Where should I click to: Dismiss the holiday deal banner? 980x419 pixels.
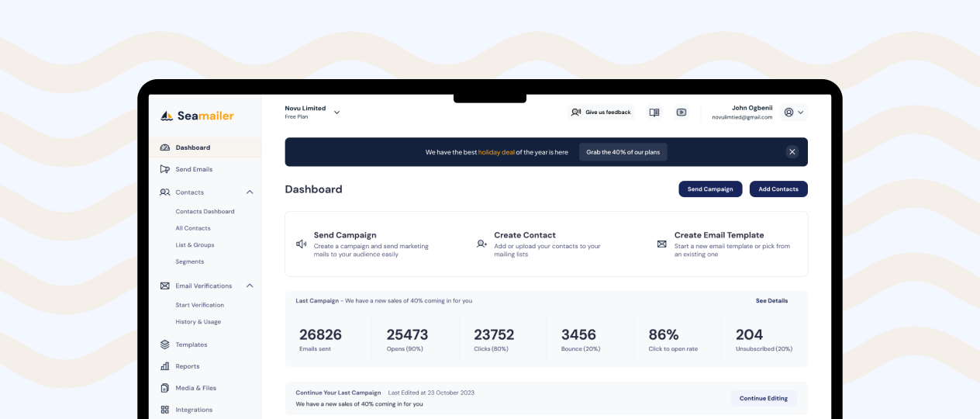[792, 152]
